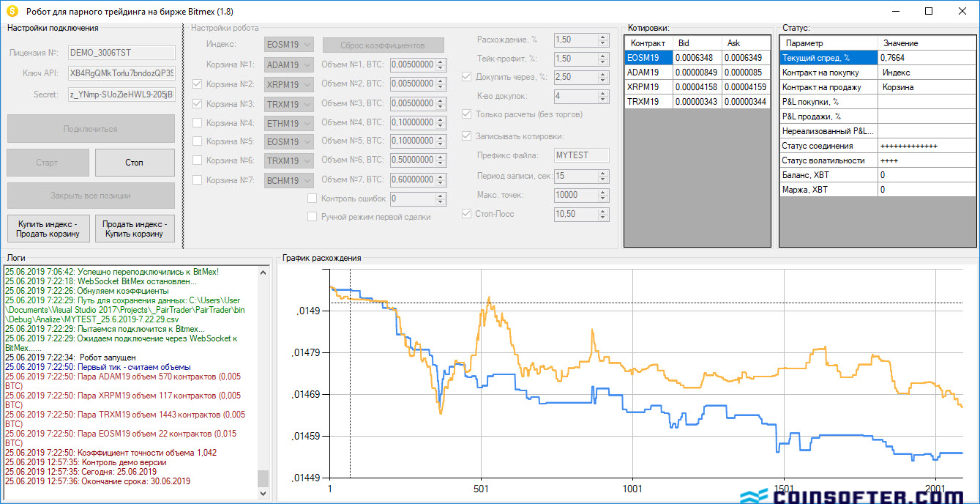Click the Объем №2, BTC value field

point(418,84)
